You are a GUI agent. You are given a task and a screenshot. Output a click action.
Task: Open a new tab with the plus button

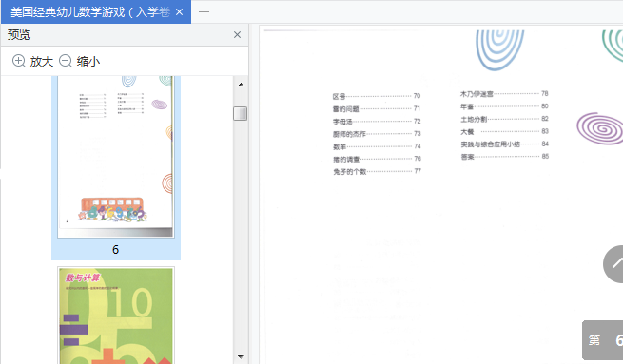[204, 12]
